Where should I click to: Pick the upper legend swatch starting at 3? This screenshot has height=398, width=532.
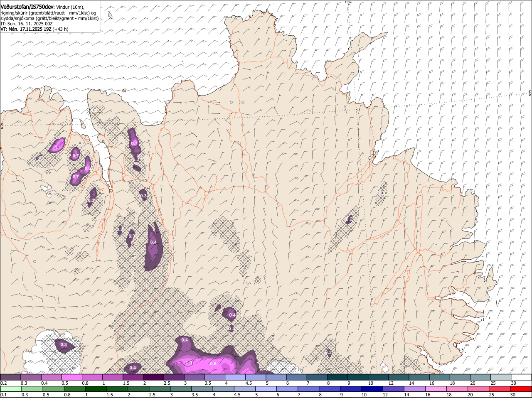coord(195,377)
